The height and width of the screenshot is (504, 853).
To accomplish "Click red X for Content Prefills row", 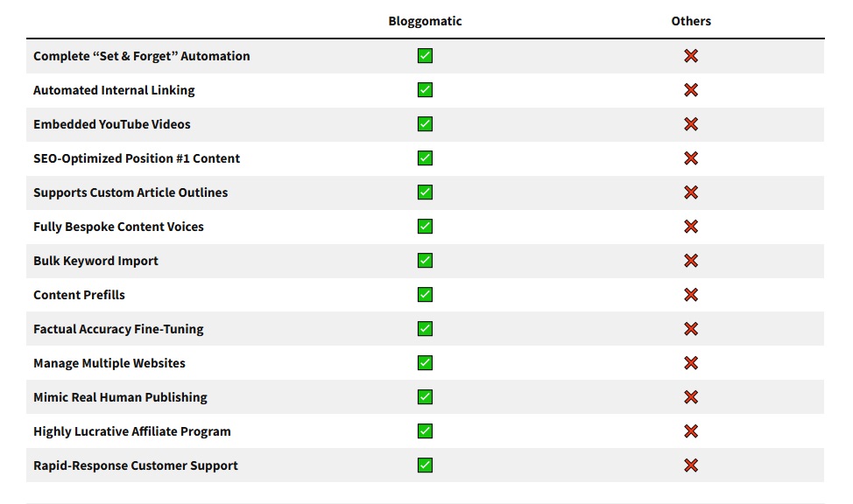I will click(x=691, y=295).
